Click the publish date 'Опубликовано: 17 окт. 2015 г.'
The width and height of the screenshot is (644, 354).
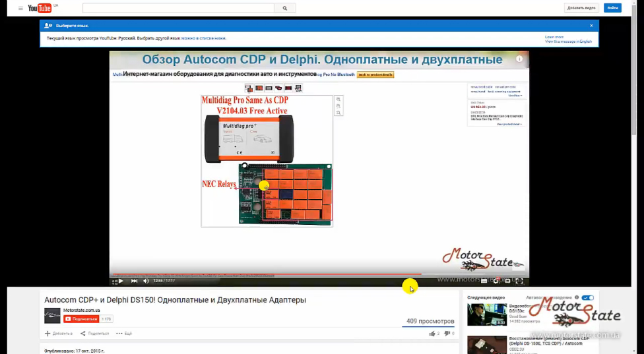pyautogui.click(x=75, y=351)
